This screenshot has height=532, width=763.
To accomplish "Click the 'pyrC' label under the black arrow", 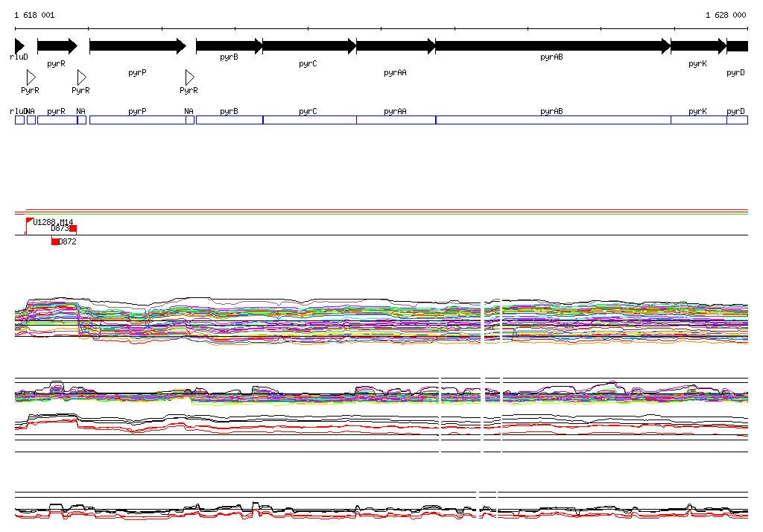I will pos(308,64).
